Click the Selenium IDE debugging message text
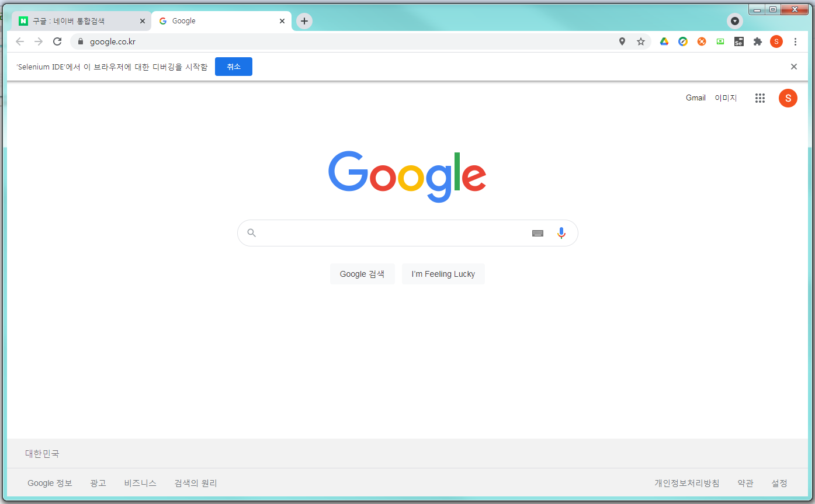Image resolution: width=815 pixels, height=504 pixels. [112, 67]
